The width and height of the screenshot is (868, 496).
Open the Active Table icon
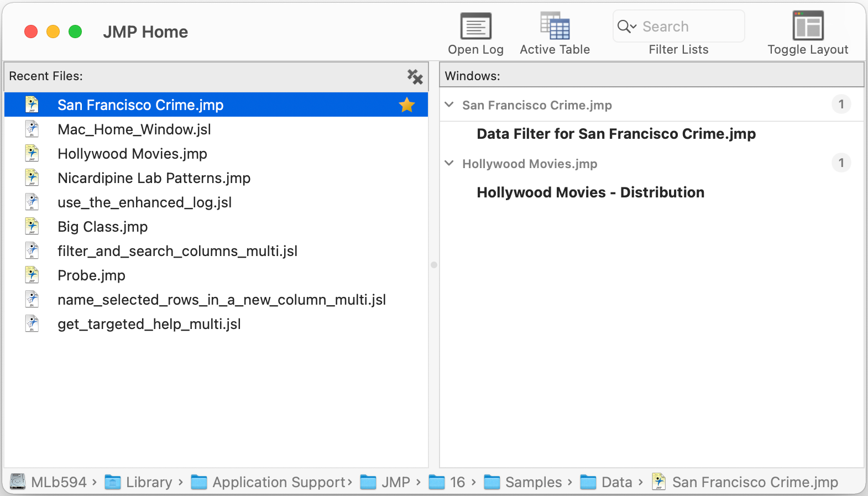click(555, 27)
